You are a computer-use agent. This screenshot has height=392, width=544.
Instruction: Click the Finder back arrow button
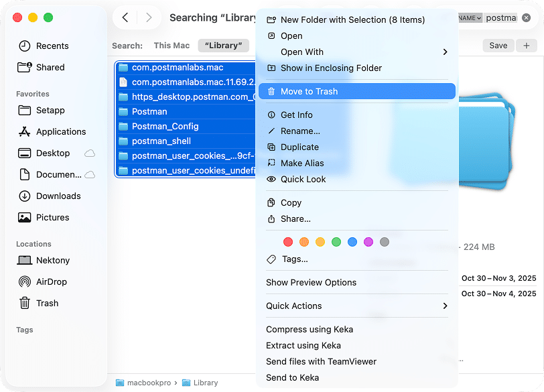[125, 18]
